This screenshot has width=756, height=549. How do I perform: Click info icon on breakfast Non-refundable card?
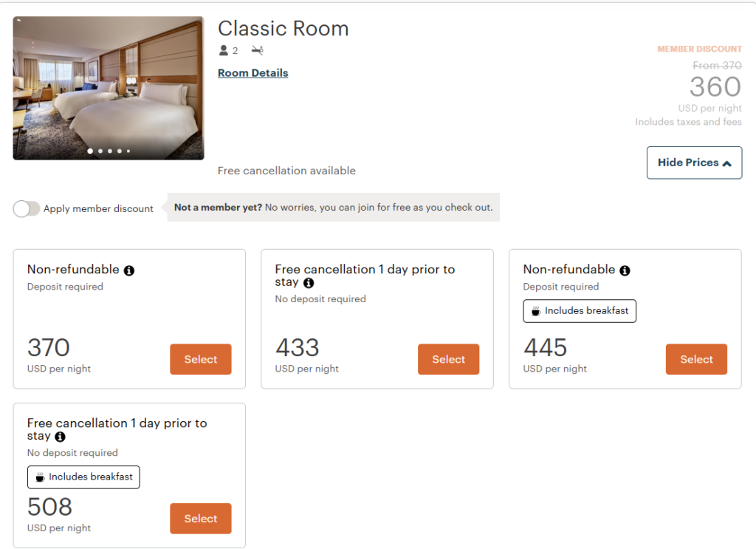[x=625, y=270]
